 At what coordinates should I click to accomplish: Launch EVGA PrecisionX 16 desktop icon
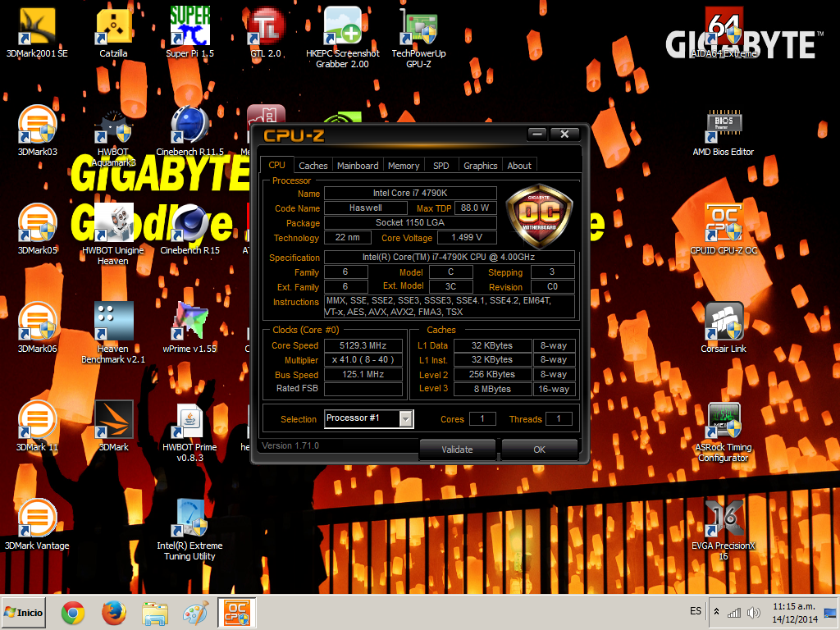[724, 531]
